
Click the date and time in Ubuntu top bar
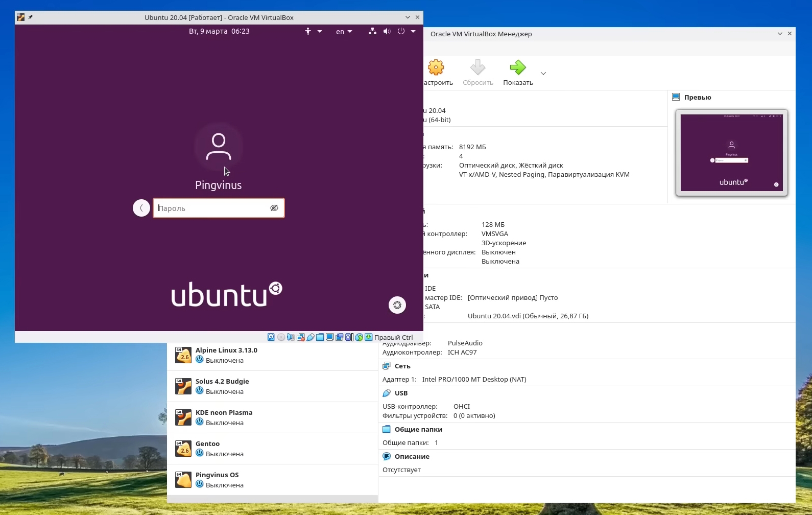coord(219,31)
